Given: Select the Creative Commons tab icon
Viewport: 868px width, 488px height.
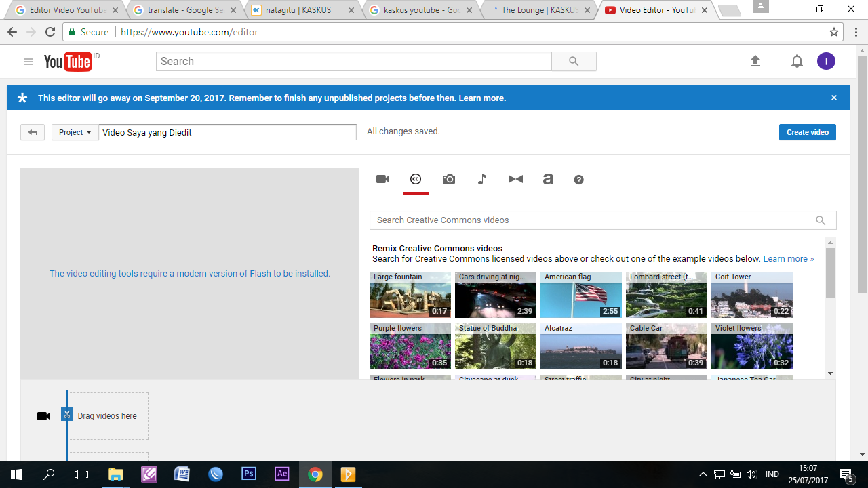Looking at the screenshot, I should (416, 179).
